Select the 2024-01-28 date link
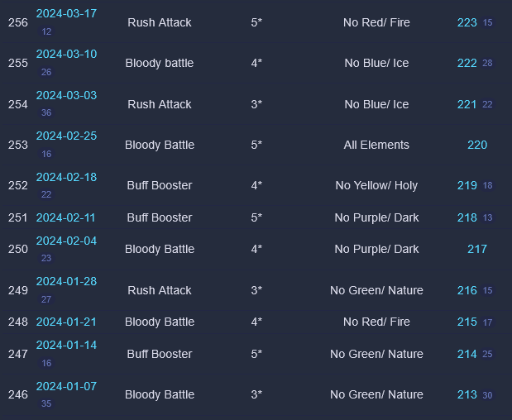This screenshot has height=420, width=512. pos(66,281)
